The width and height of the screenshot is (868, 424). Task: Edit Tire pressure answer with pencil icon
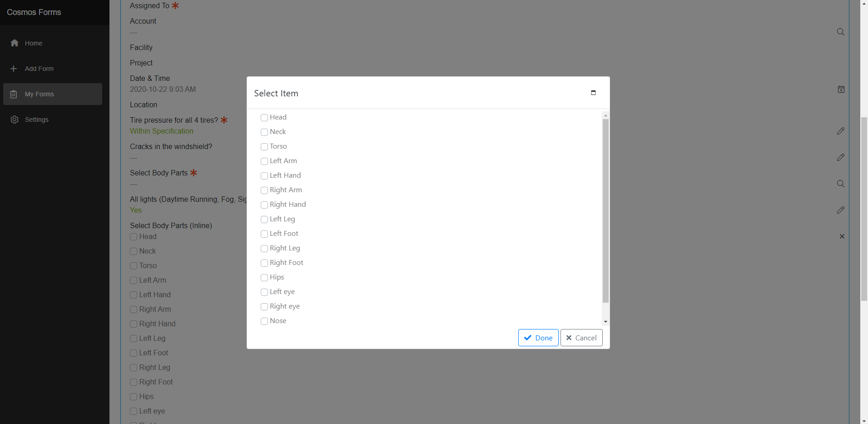pyautogui.click(x=841, y=131)
